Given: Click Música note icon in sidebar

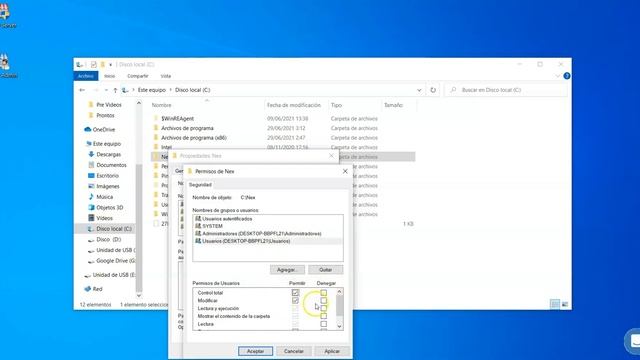Looking at the screenshot, I should click(x=91, y=197).
